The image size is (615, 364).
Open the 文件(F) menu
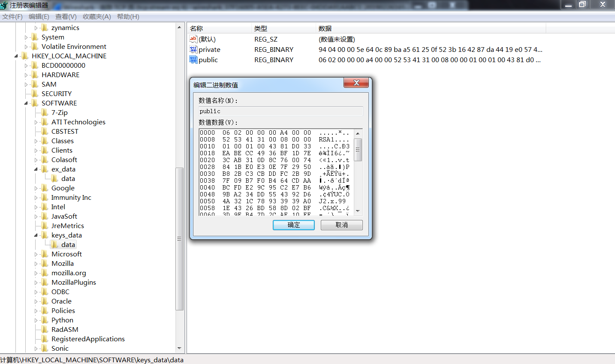(x=12, y=16)
